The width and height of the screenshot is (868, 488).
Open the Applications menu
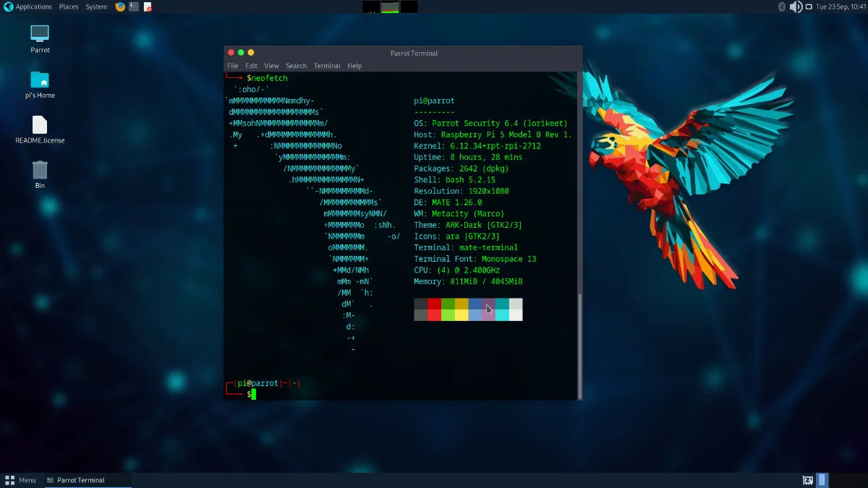click(x=33, y=7)
